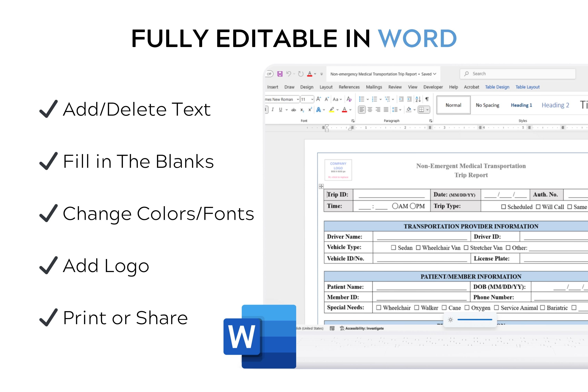Screen dimensions: 588x392
Task: Check the Cane special needs box
Action: tap(444, 308)
